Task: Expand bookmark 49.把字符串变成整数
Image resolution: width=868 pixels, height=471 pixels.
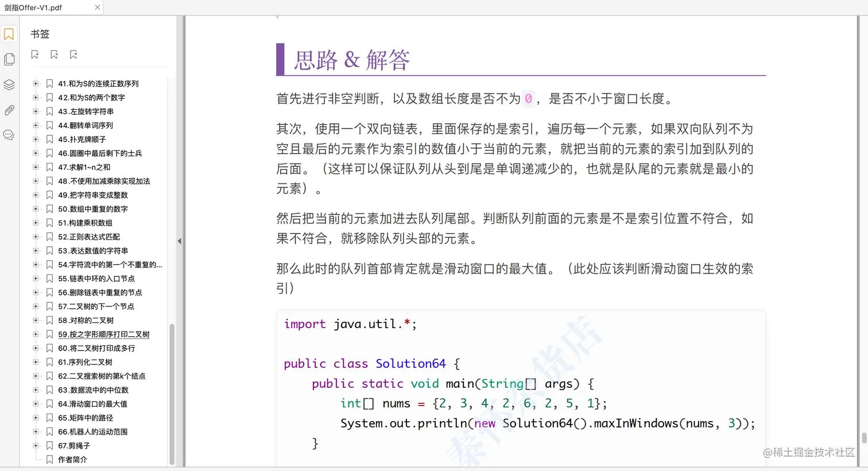Action: [x=36, y=195]
